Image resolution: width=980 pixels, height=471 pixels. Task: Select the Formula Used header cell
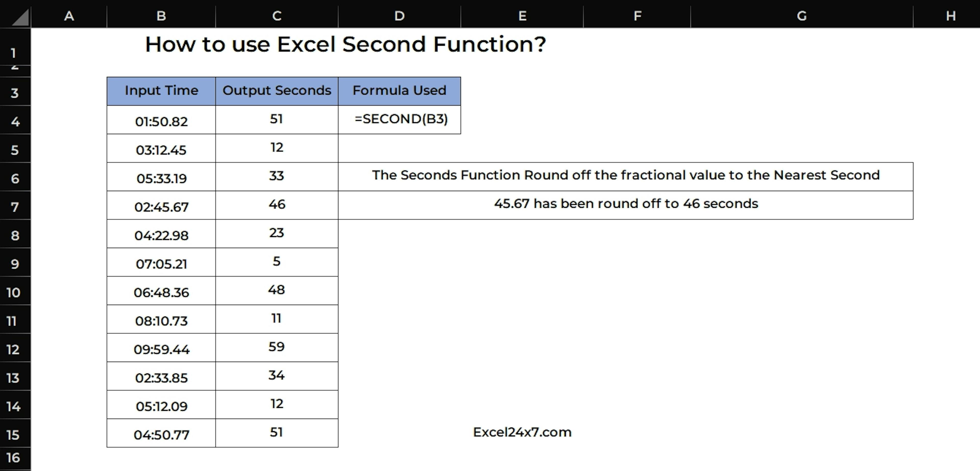click(399, 91)
